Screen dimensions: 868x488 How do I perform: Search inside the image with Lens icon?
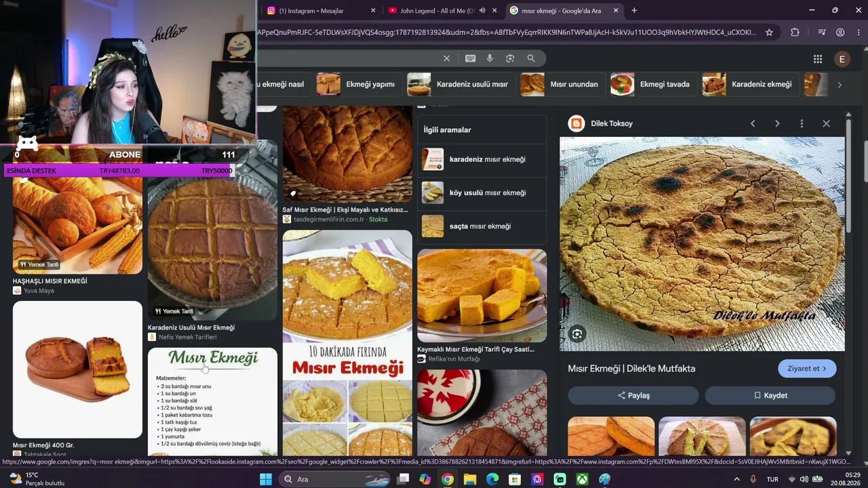577,333
